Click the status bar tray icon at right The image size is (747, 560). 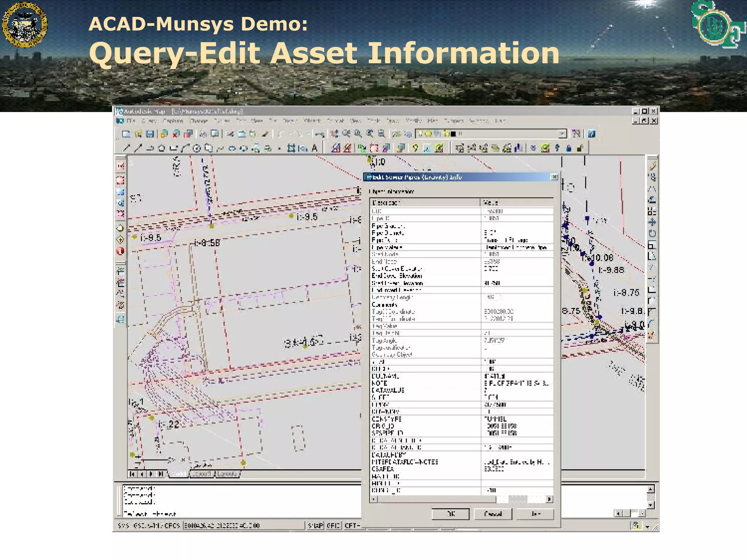pos(637,526)
